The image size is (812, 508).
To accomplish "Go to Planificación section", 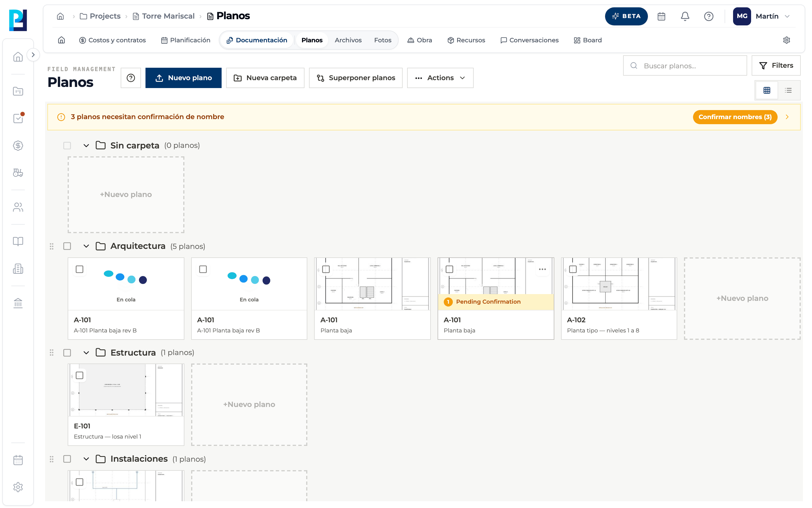I will point(186,40).
